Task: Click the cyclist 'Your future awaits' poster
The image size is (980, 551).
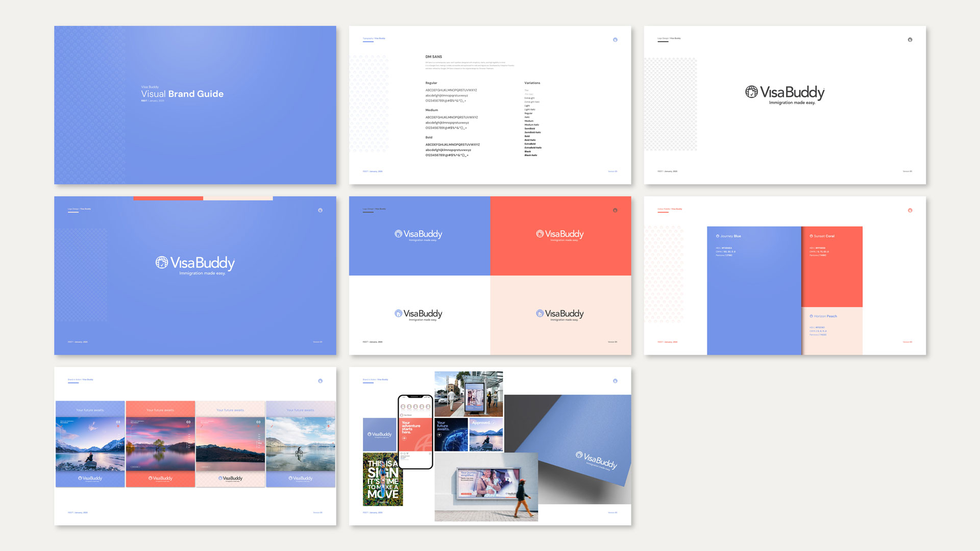Action: 301,444
